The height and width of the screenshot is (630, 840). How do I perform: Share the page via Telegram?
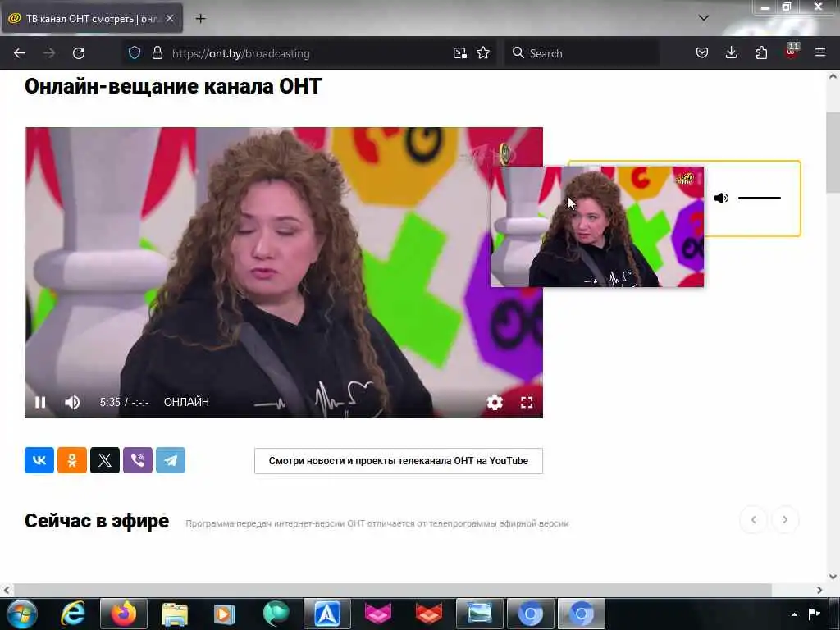click(x=171, y=460)
